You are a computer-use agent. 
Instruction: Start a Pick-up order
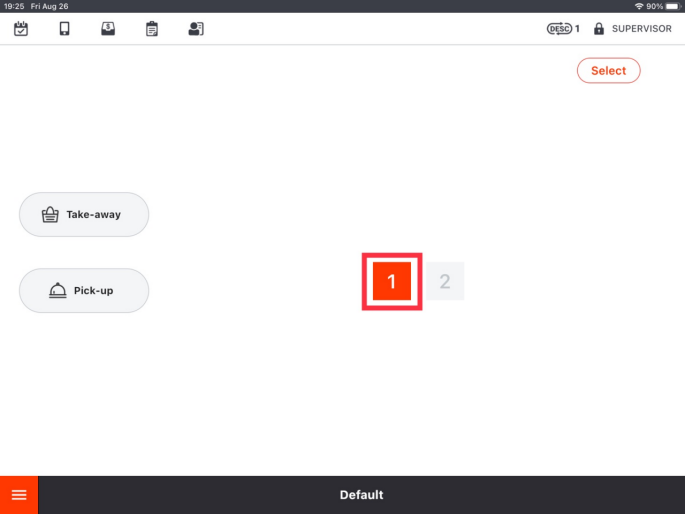click(84, 290)
